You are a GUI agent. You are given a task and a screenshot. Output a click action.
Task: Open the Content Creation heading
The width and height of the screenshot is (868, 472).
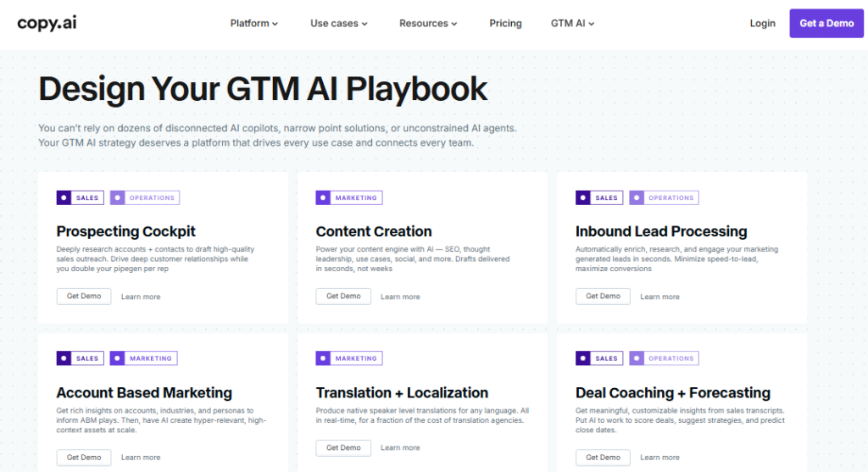[x=374, y=231]
